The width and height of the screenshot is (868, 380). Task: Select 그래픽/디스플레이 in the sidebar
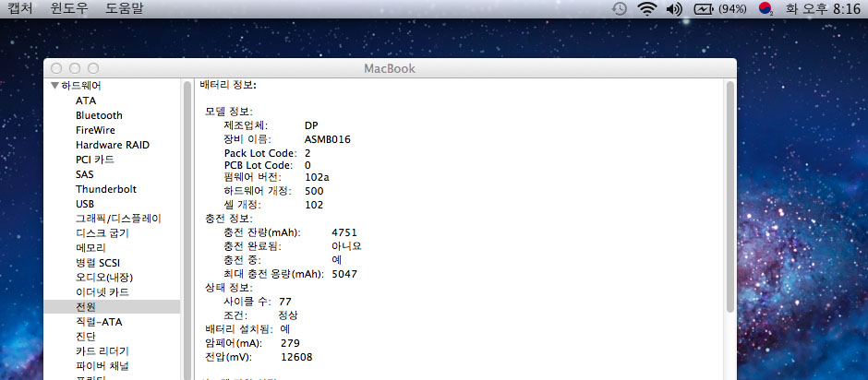point(118,219)
